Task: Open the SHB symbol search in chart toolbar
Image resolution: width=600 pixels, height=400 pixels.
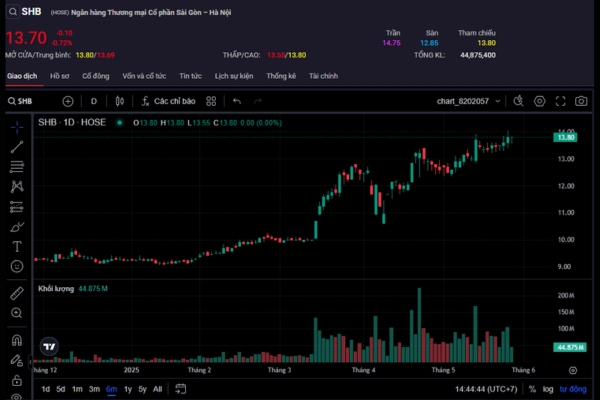Action: point(20,101)
